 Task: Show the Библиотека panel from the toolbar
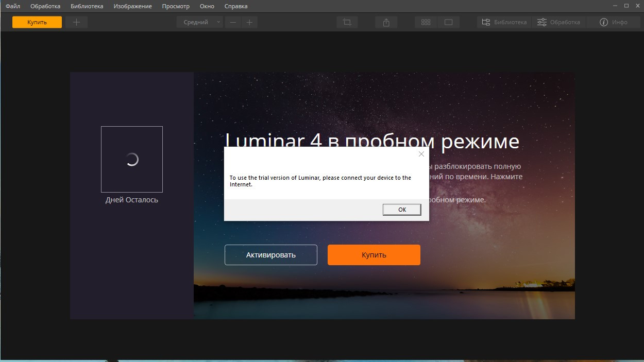(504, 22)
